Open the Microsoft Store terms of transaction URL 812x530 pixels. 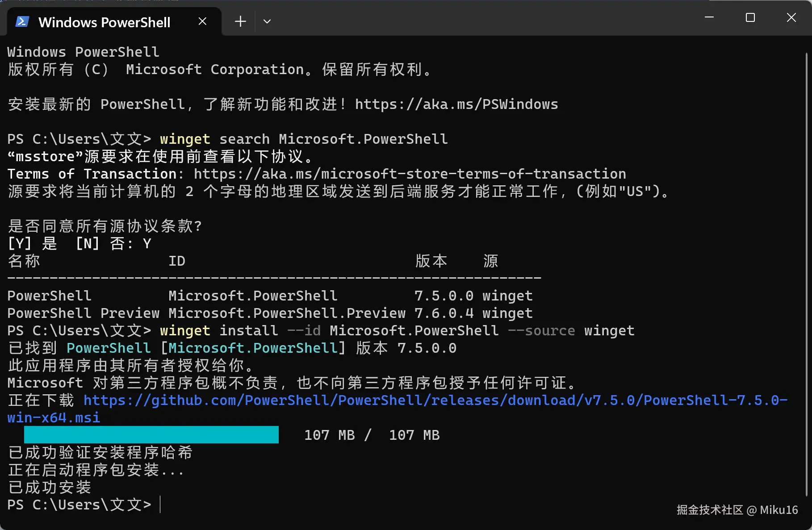410,174
